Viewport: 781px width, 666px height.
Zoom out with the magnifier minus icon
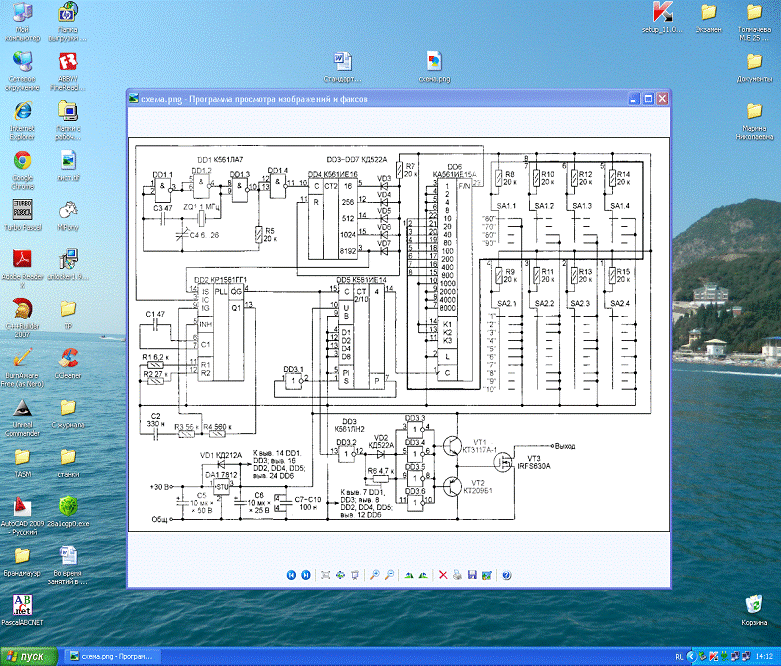(388, 575)
